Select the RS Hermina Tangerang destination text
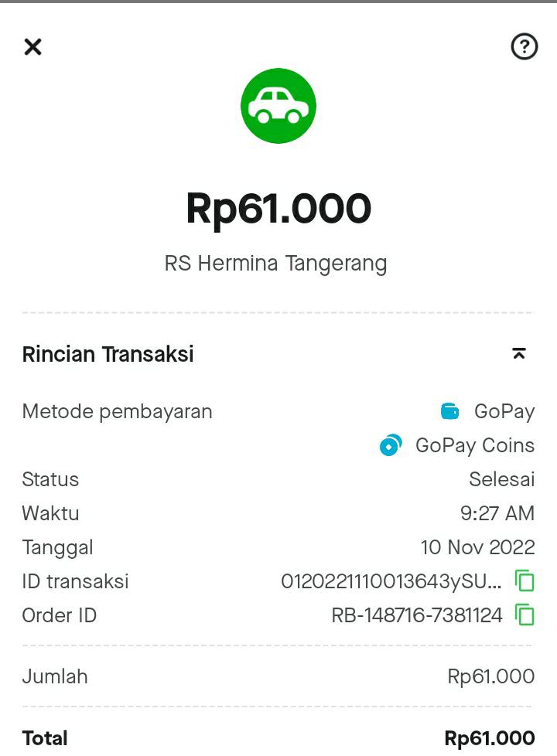This screenshot has height=756, width=557. [x=276, y=264]
